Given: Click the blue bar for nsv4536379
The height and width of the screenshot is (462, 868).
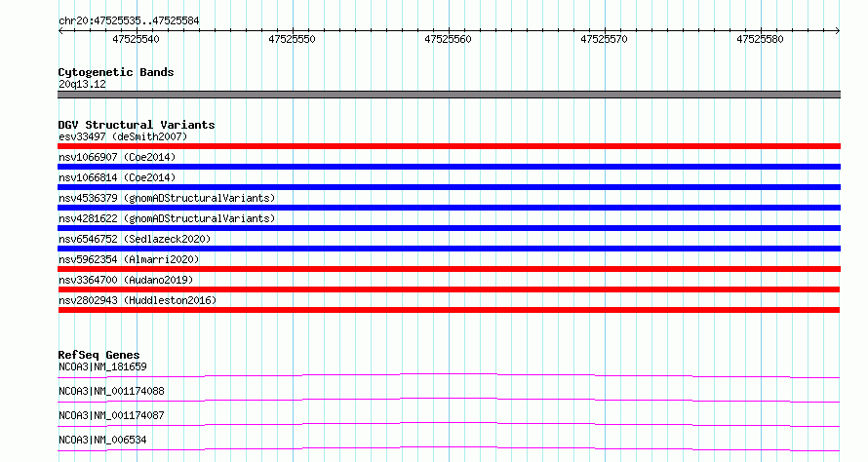Looking at the screenshot, I should tap(449, 208).
